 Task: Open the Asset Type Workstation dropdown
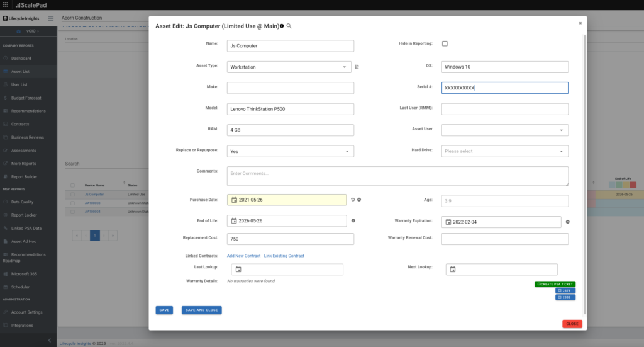pos(289,67)
